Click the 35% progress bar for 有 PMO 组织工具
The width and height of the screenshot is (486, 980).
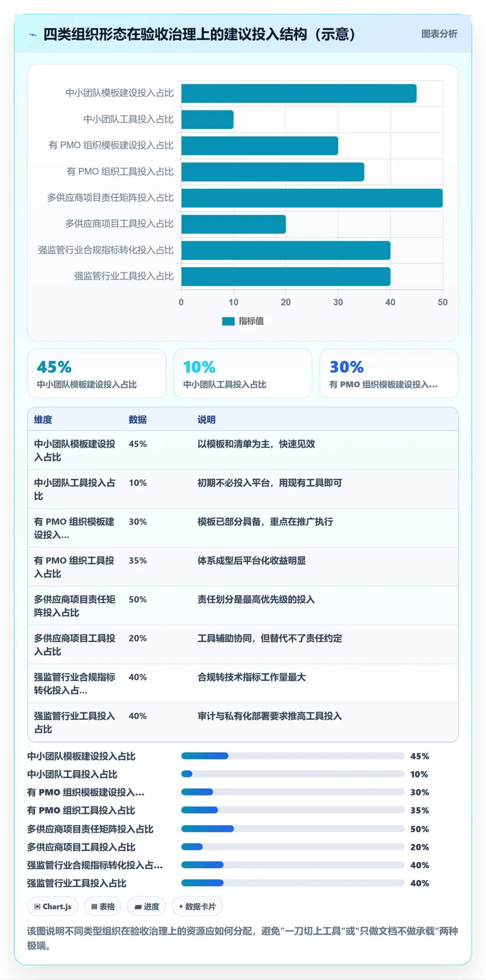[293, 810]
